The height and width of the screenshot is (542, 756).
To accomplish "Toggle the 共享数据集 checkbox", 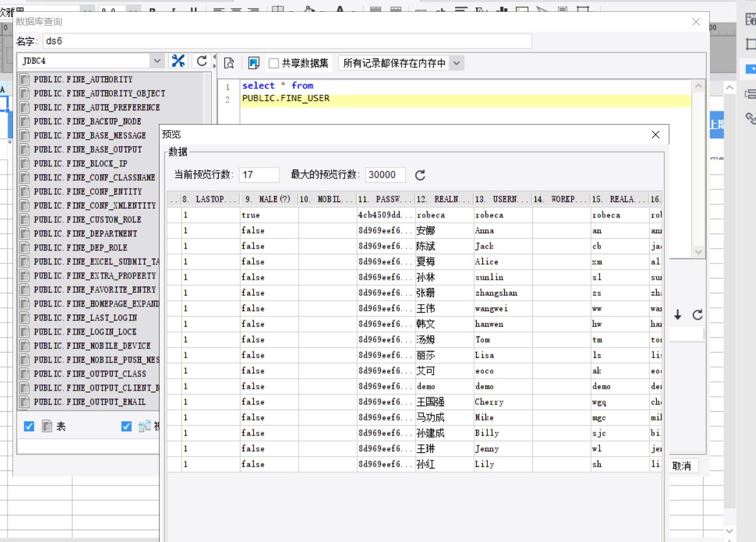I will (274, 64).
